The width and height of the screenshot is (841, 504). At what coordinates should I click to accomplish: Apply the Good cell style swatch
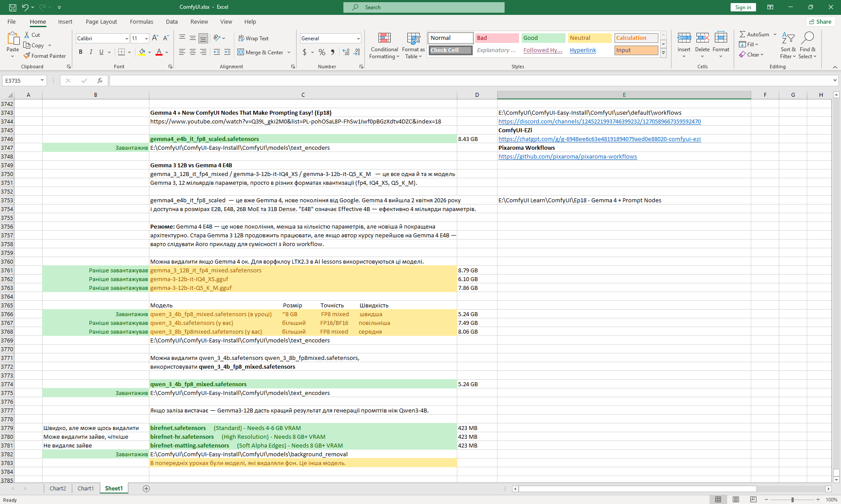click(543, 38)
